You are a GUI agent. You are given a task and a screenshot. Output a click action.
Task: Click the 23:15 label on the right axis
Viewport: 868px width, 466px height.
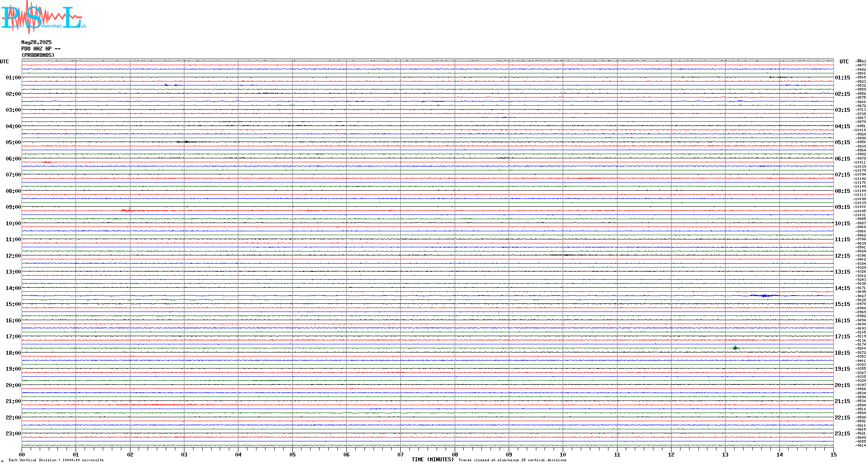pyautogui.click(x=843, y=434)
